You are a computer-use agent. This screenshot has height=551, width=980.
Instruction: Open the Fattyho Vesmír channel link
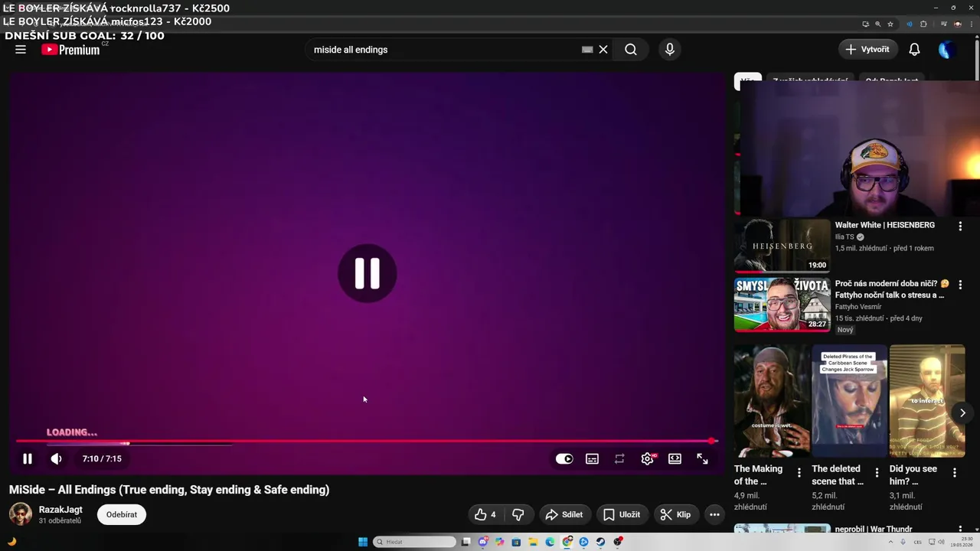[x=858, y=307]
